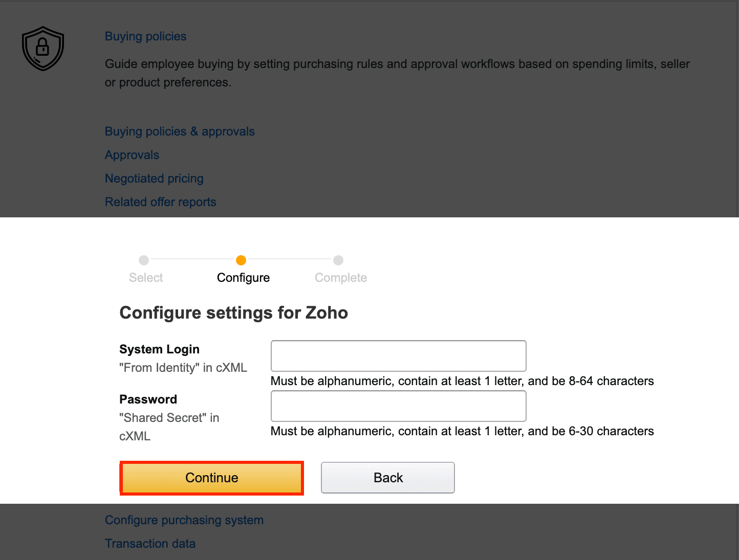Click the Select step text label
The width and height of the screenshot is (739, 560).
coord(146,278)
